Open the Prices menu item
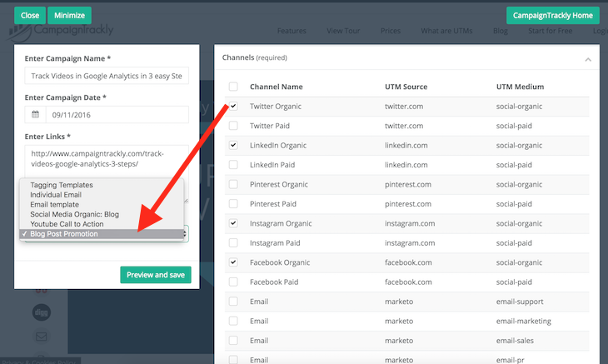Viewport: 608px width, 364px height. coord(391,31)
